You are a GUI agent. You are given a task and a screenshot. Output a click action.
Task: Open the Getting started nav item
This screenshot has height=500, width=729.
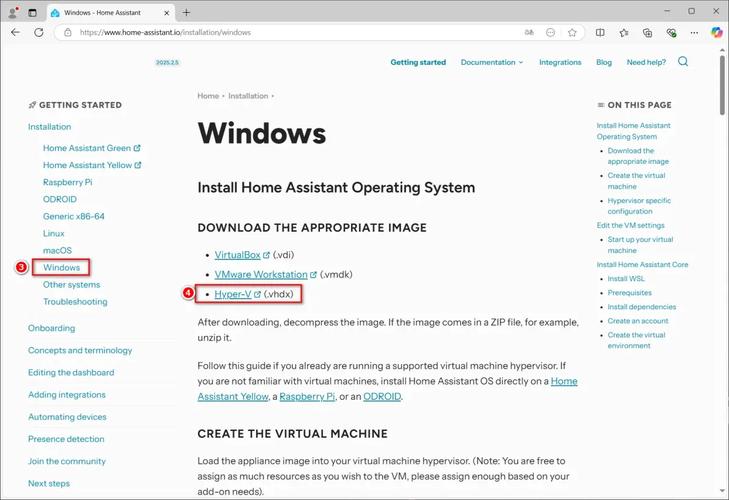pyautogui.click(x=418, y=62)
